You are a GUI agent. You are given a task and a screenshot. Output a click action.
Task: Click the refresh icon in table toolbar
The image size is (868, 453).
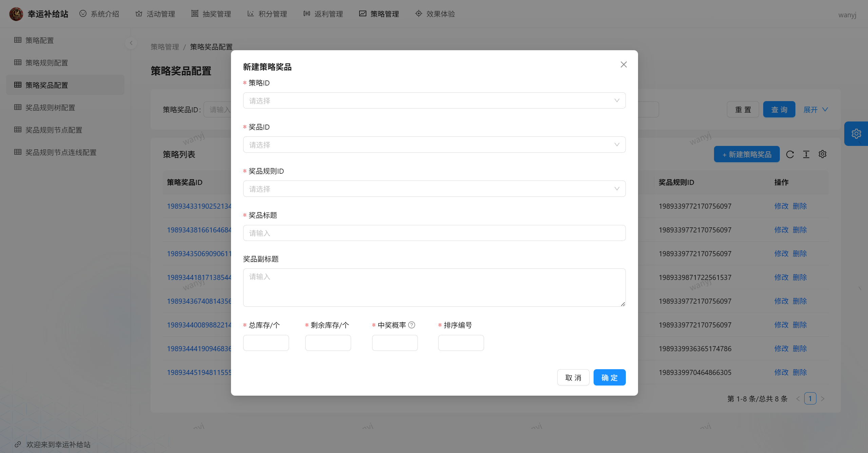point(790,154)
